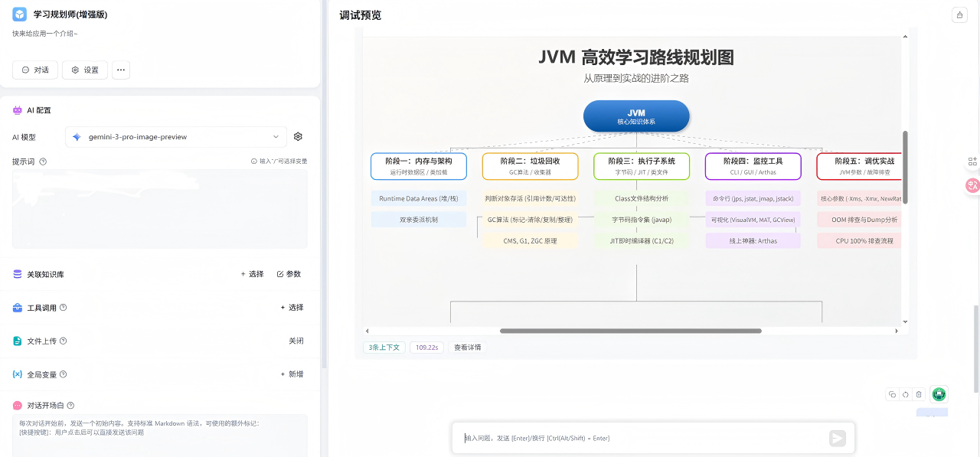Click the send message arrow icon
Screen dimensions: 980x457
838,438
